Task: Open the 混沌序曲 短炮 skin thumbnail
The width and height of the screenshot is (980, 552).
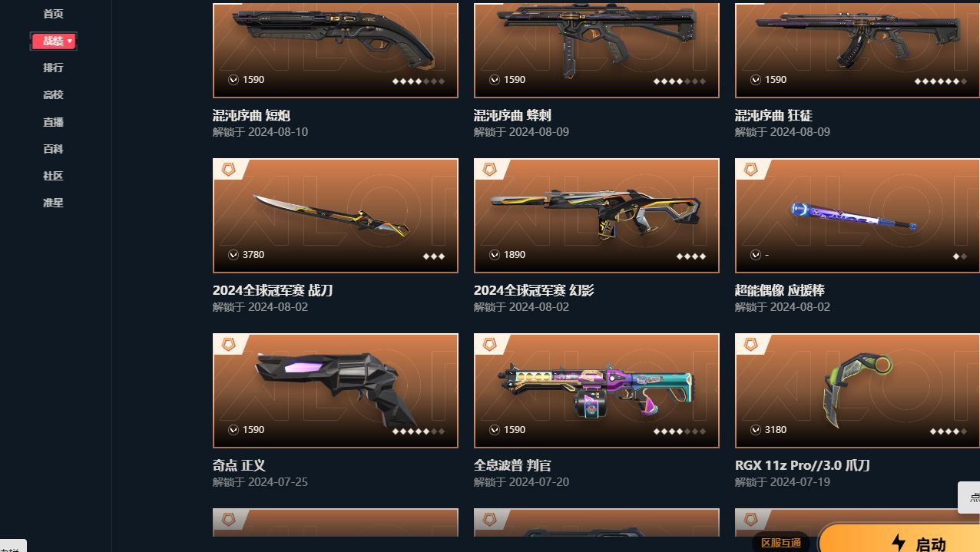Action: point(336,49)
